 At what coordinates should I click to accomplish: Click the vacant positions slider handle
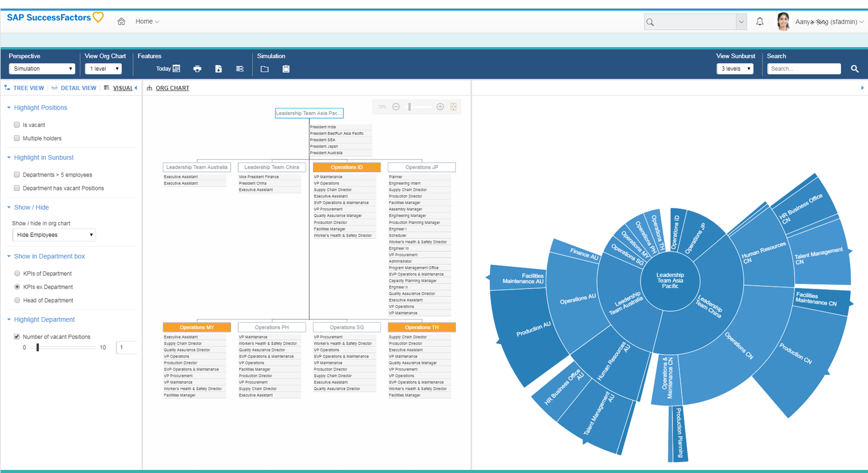click(x=38, y=347)
